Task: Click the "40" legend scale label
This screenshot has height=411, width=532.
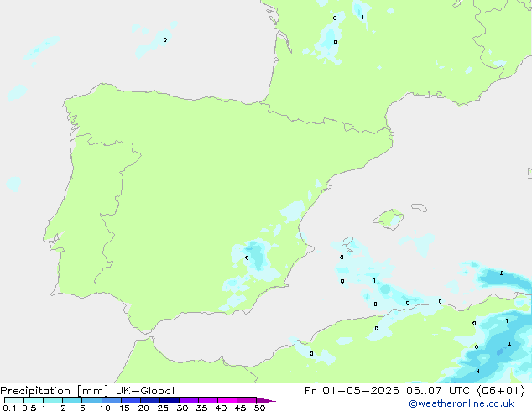Action: pos(221,408)
